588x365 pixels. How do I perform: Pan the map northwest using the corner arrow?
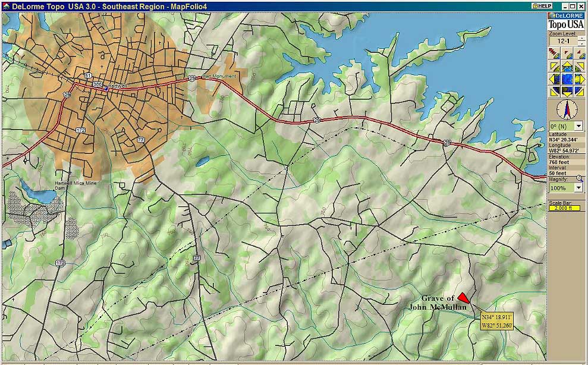tap(554, 67)
